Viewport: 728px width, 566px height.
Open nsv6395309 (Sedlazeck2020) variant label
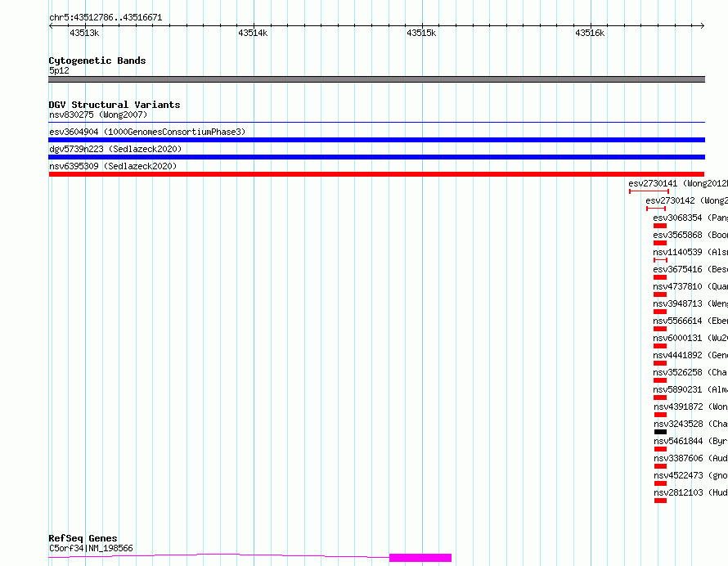tap(113, 166)
